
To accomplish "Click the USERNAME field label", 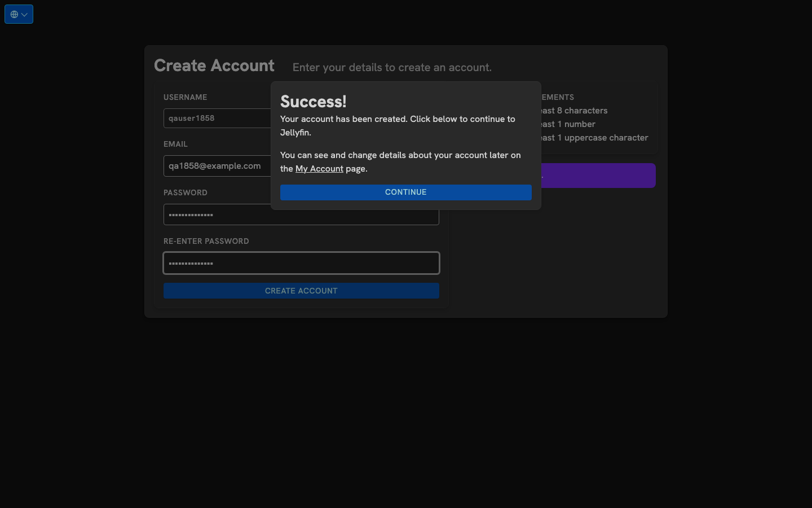I will coord(185,97).
